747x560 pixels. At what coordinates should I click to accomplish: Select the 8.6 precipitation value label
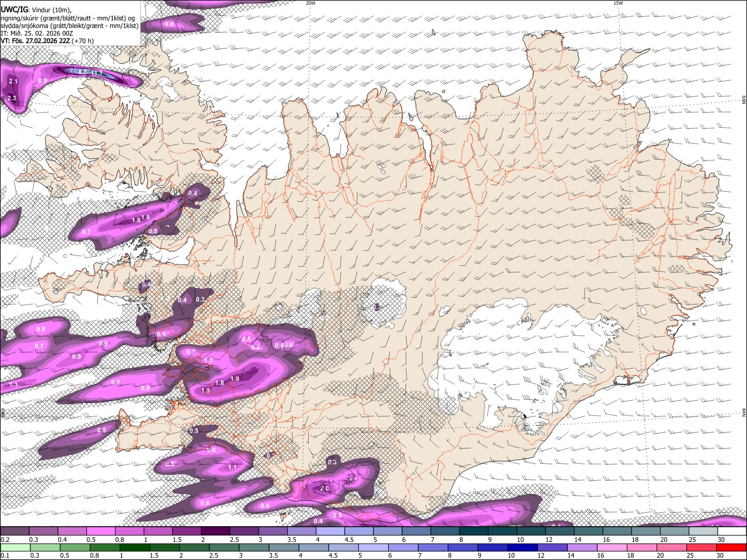click(x=83, y=72)
